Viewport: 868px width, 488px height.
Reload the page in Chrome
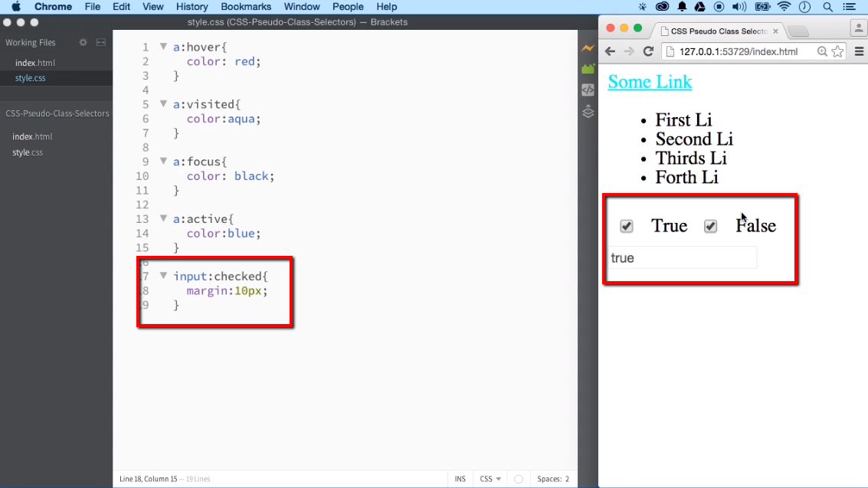tap(648, 51)
